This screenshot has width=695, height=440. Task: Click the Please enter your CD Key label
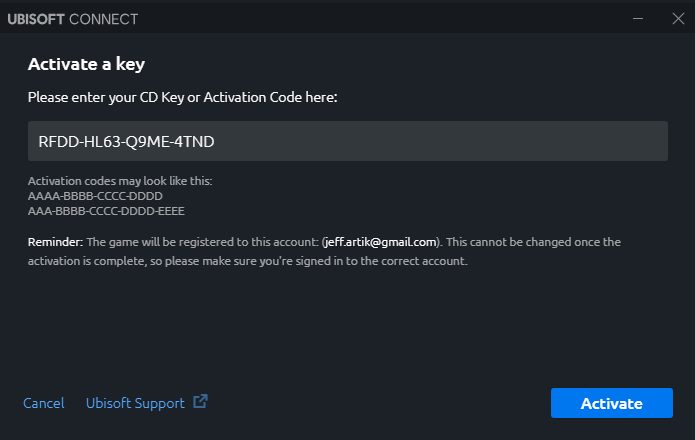(x=183, y=97)
